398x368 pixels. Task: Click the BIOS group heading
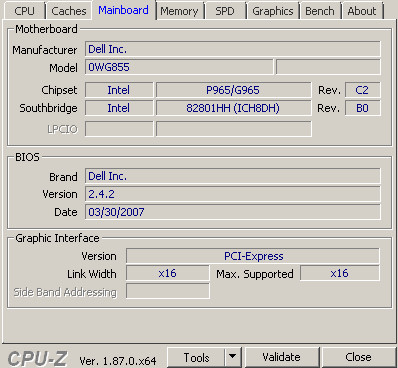pyautogui.click(x=27, y=157)
